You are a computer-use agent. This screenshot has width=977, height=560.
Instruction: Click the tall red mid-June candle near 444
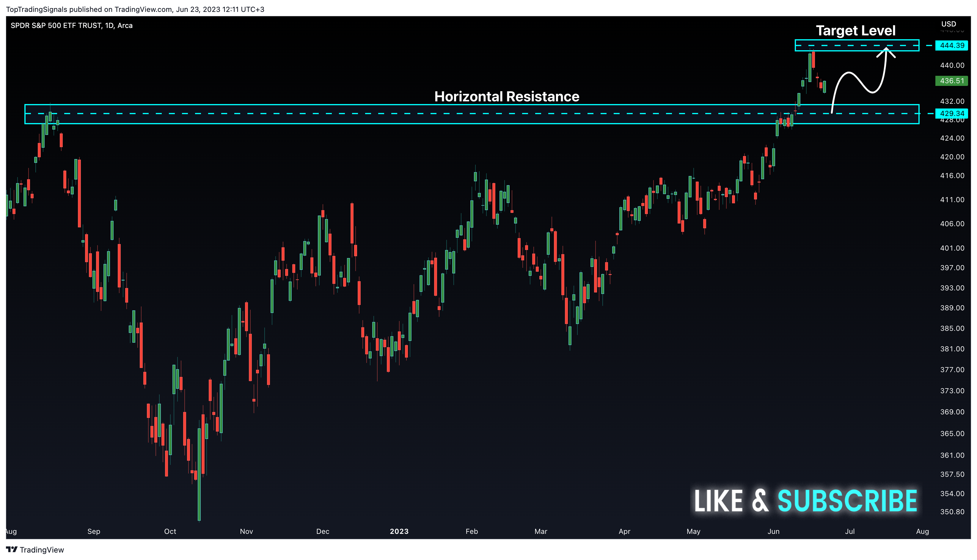813,59
